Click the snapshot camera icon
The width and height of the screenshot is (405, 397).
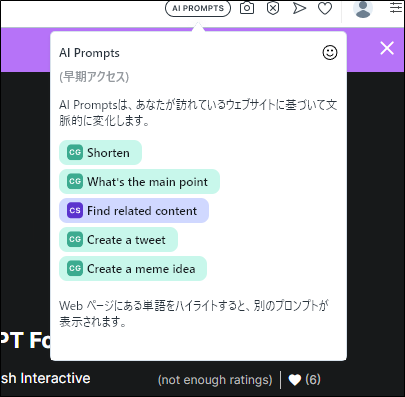[247, 8]
